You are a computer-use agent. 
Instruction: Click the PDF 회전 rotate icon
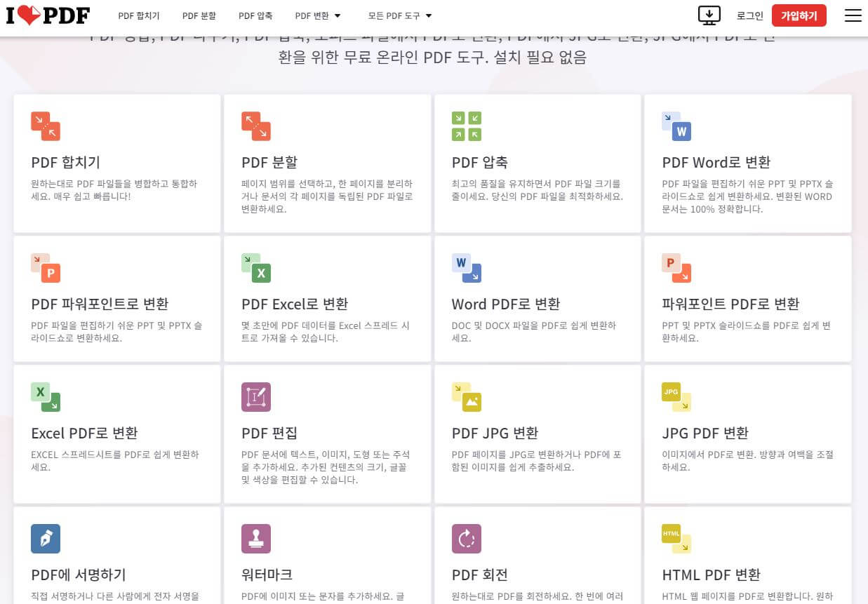[467, 538]
